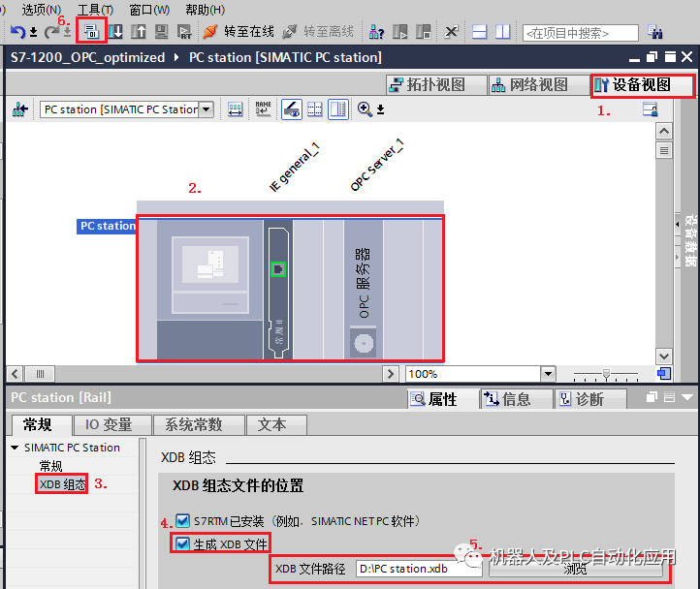Viewport: 700px width, 589px height.
Task: Click the Start simulation icon
Action: [x=161, y=32]
